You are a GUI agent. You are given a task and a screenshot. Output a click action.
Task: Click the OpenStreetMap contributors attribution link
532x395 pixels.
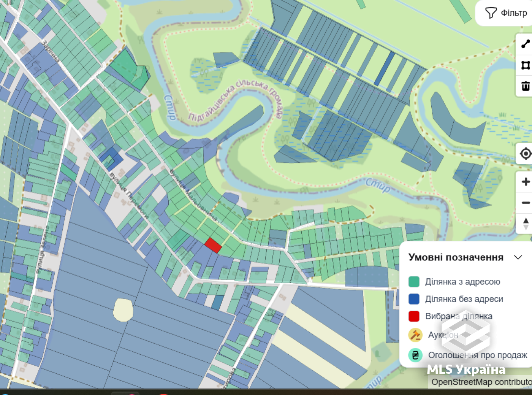coord(481,382)
